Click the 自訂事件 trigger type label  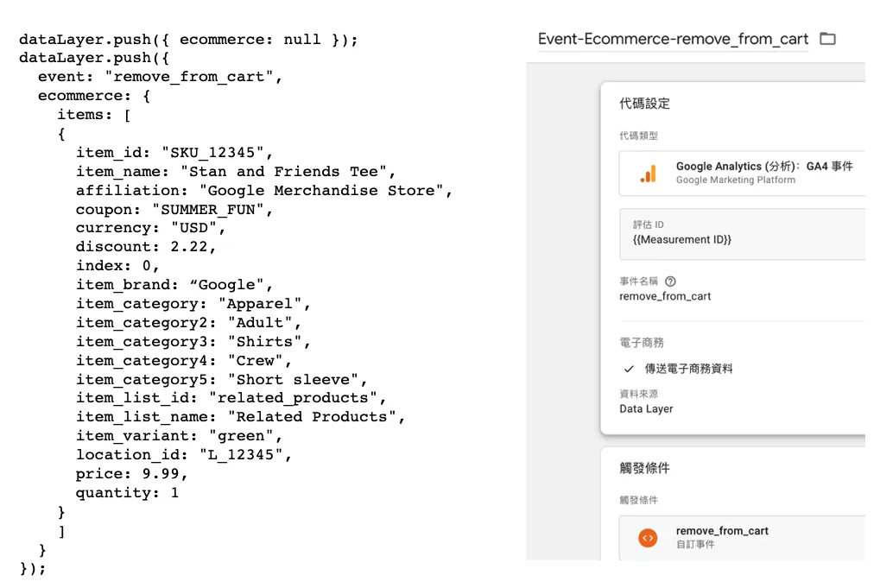pos(695,544)
